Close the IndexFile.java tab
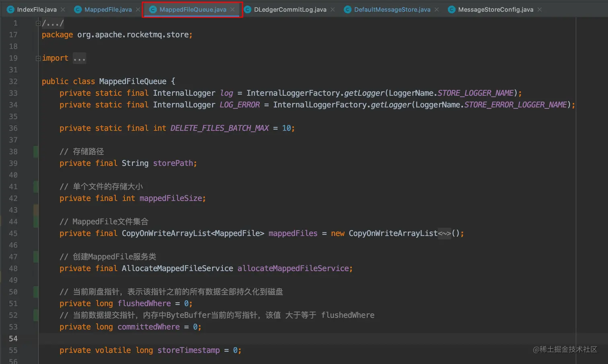 [x=63, y=10]
